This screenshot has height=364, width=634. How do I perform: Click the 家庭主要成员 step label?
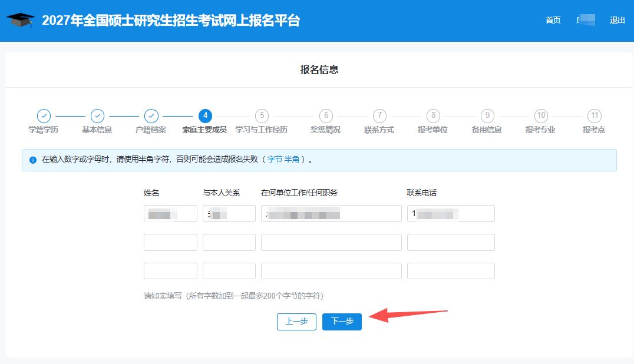click(x=204, y=130)
